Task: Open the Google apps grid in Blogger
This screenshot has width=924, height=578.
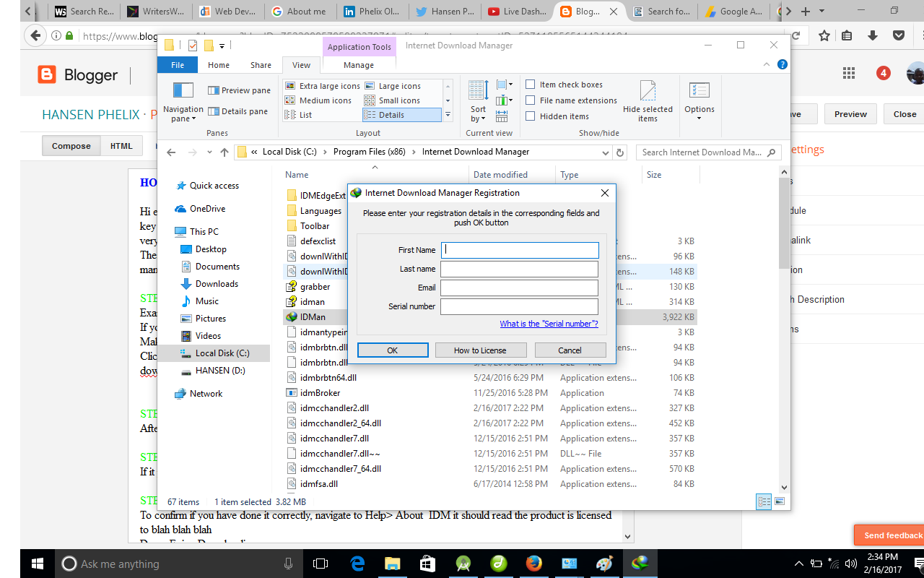Action: point(849,73)
